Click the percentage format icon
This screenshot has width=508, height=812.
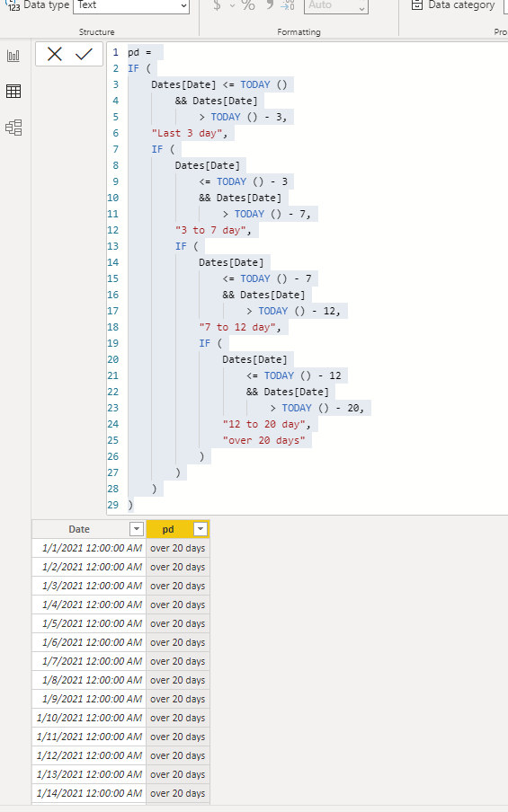point(248,5)
